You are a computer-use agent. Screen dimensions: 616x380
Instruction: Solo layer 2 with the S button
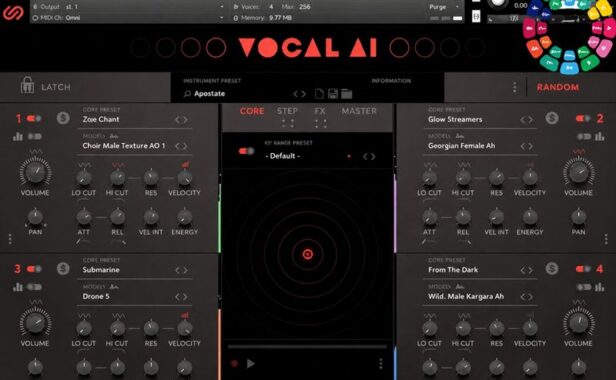coord(552,118)
